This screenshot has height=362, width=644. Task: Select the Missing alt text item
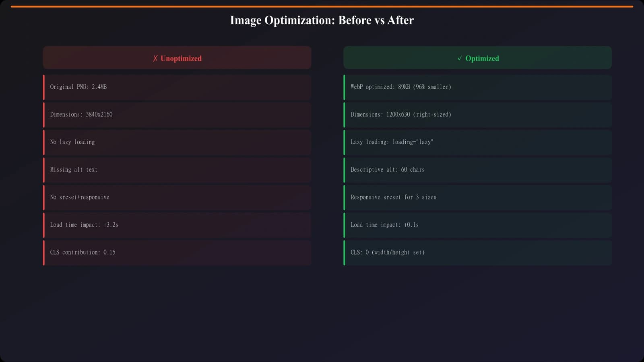point(177,170)
